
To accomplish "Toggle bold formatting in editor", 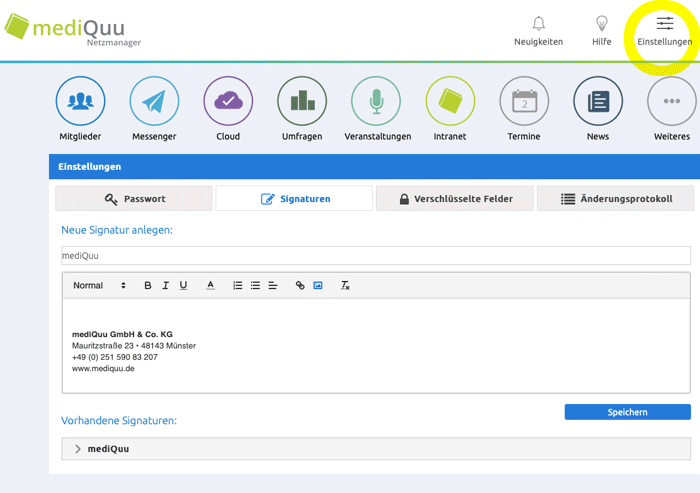I will coord(148,285).
